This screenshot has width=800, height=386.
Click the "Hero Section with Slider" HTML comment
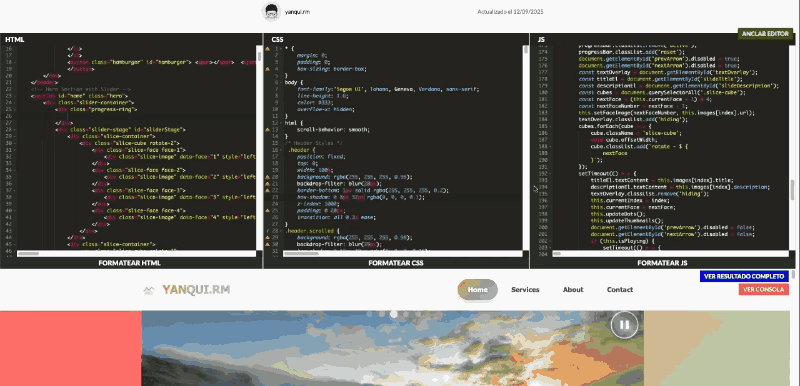coord(81,89)
